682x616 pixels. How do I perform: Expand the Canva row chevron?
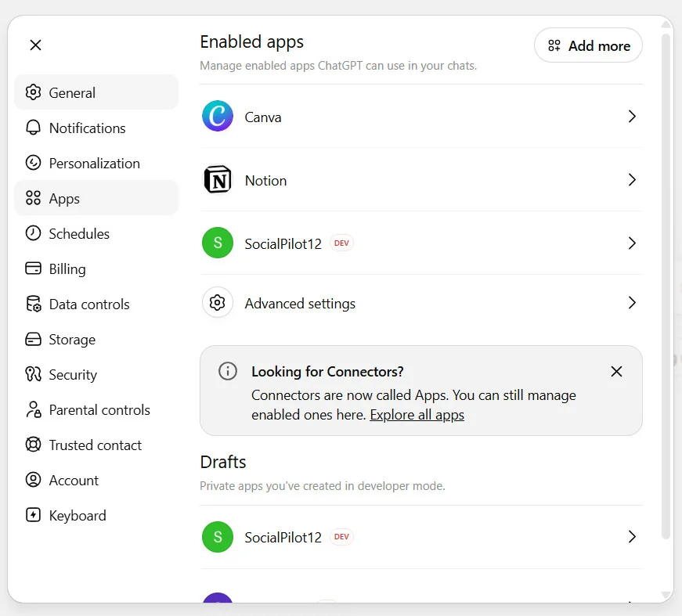coord(632,116)
